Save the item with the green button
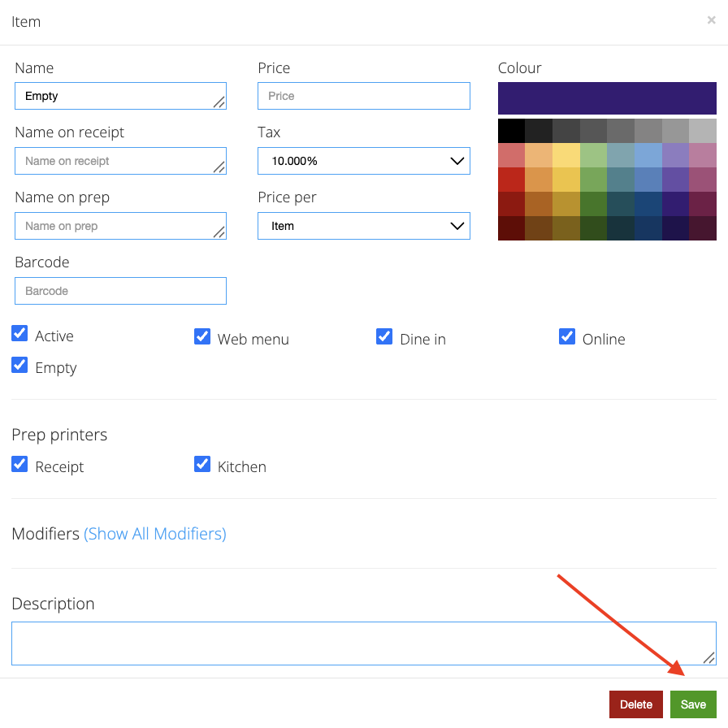The width and height of the screenshot is (728, 728). point(693,704)
